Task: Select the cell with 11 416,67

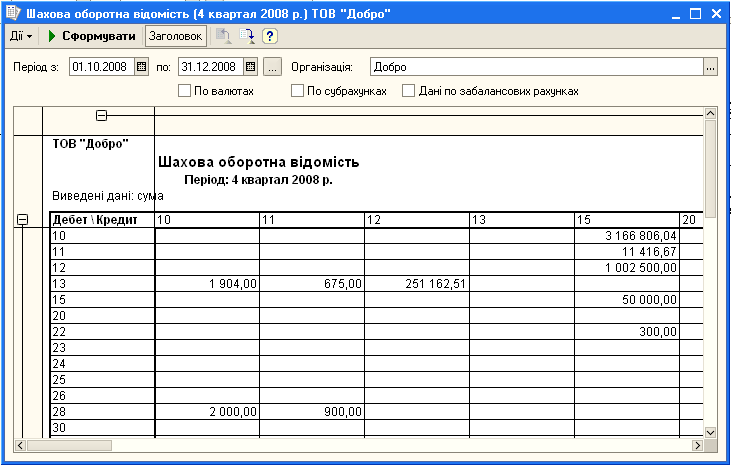Action: point(627,252)
